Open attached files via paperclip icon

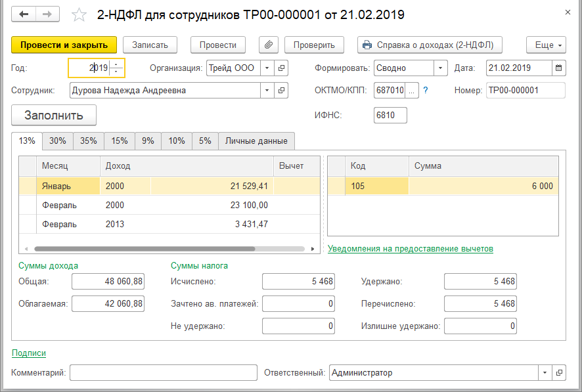pyautogui.click(x=269, y=45)
